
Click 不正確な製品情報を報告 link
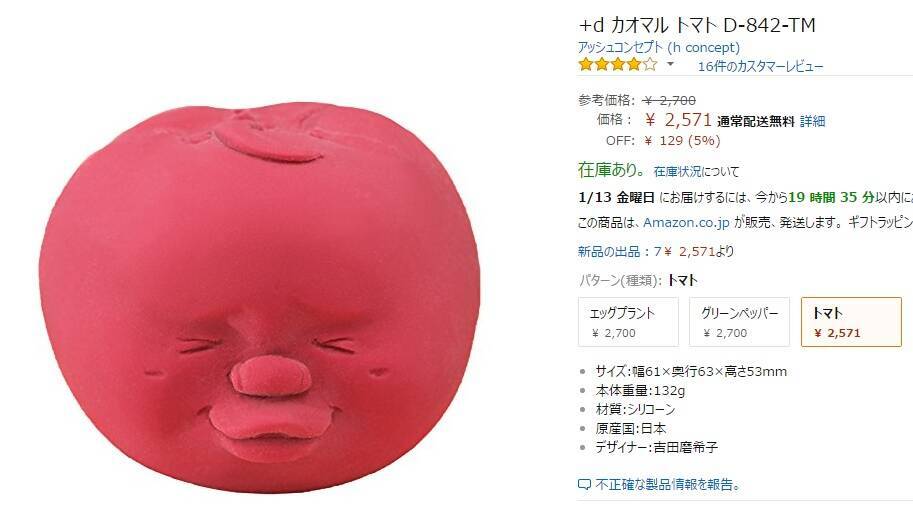pos(668,485)
